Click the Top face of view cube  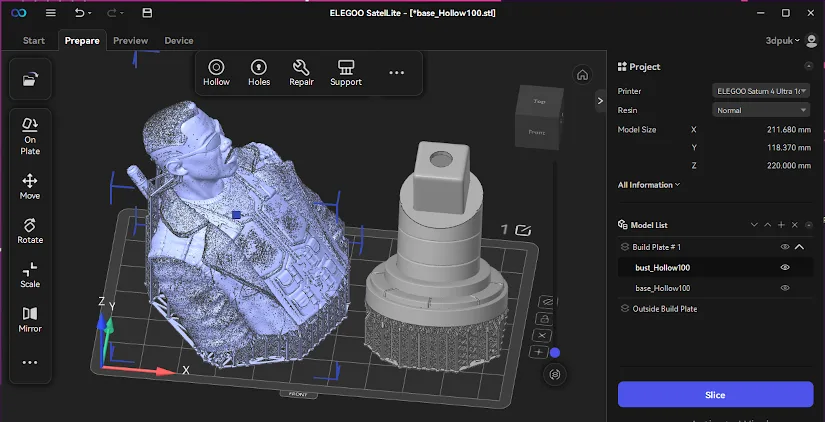(539, 101)
